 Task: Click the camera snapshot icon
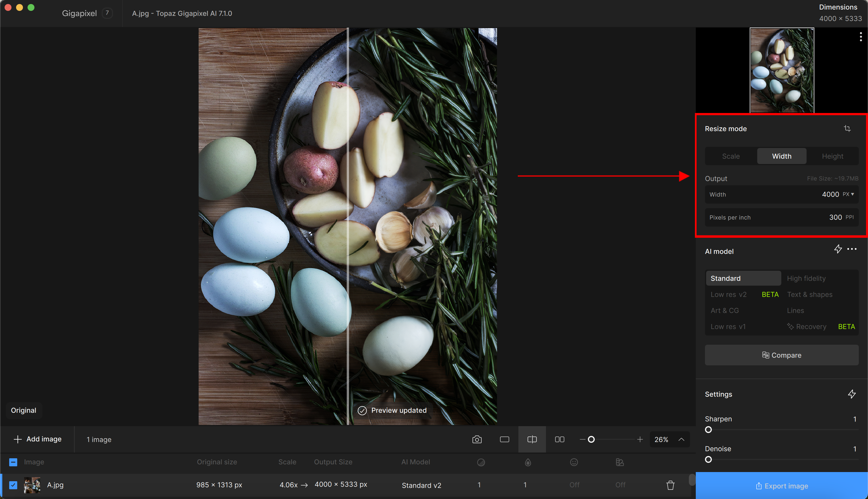pyautogui.click(x=477, y=439)
